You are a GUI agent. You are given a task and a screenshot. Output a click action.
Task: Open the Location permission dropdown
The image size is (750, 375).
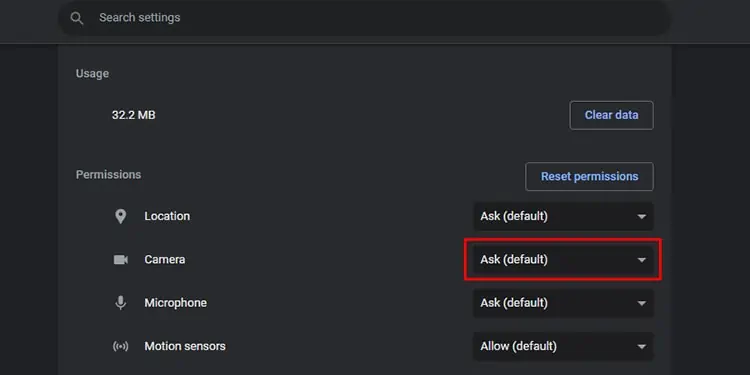pyautogui.click(x=563, y=216)
